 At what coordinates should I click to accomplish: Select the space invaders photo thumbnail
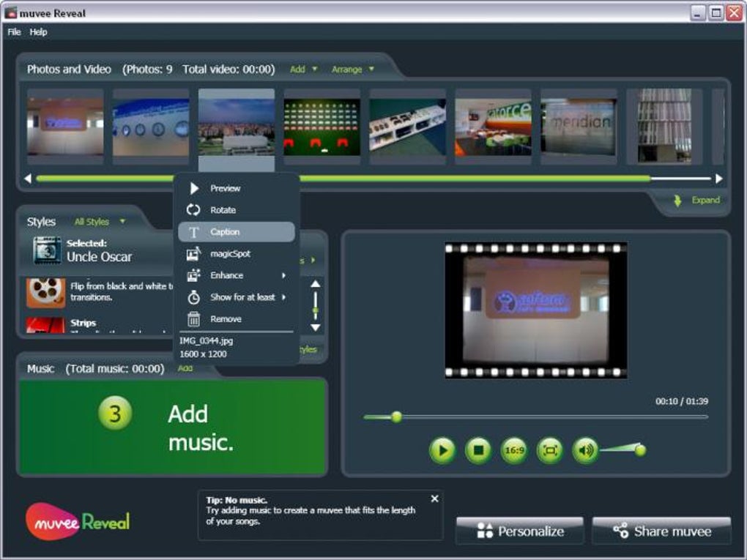(322, 126)
